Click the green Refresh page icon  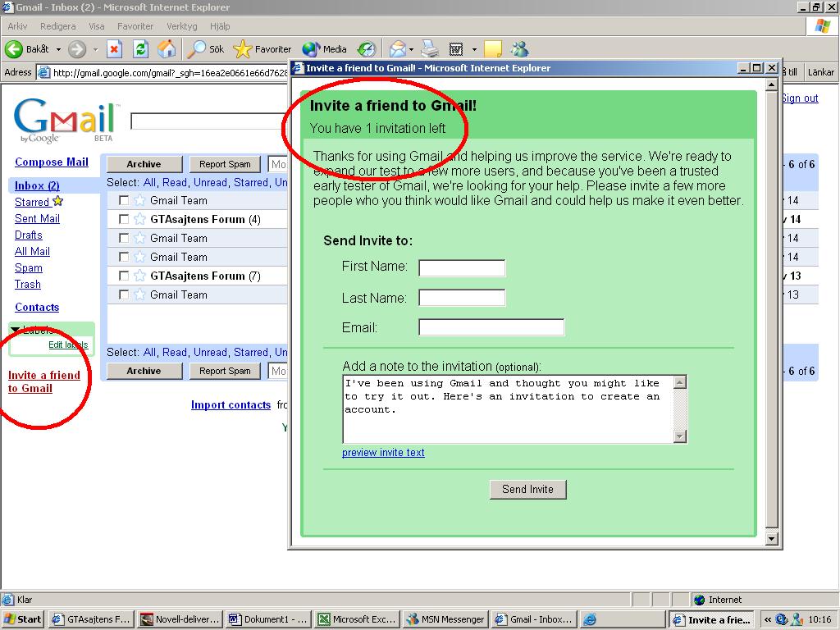pos(140,49)
